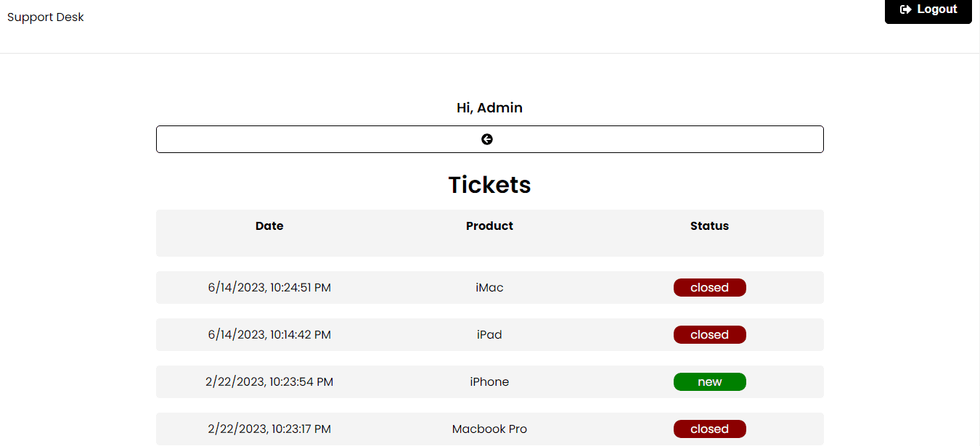Click the 6/14/2023, 10:24:51 PM ticket date
This screenshot has height=446, width=980.
pyautogui.click(x=269, y=288)
